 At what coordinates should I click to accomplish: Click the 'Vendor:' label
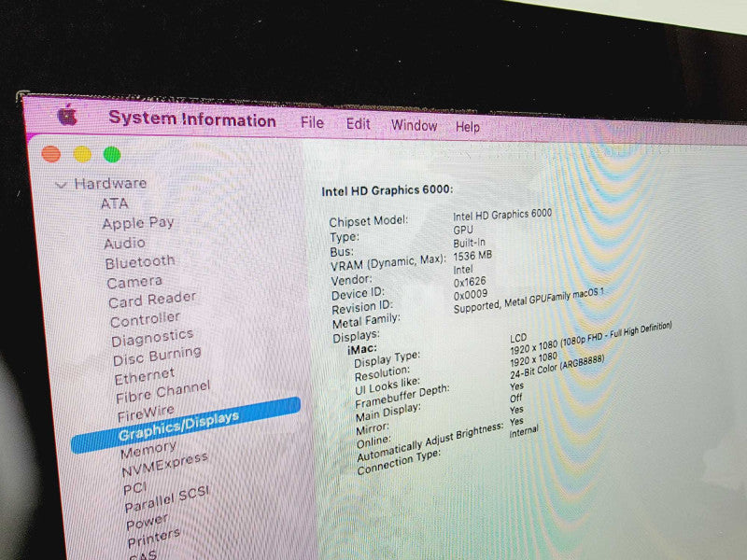click(351, 279)
